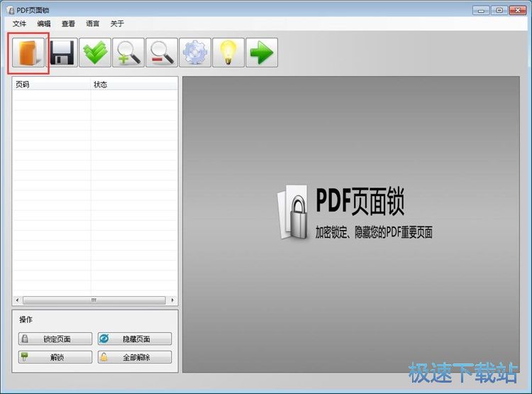The height and width of the screenshot is (394, 532).
Task: Sort by the 状态 column header
Action: pyautogui.click(x=134, y=84)
